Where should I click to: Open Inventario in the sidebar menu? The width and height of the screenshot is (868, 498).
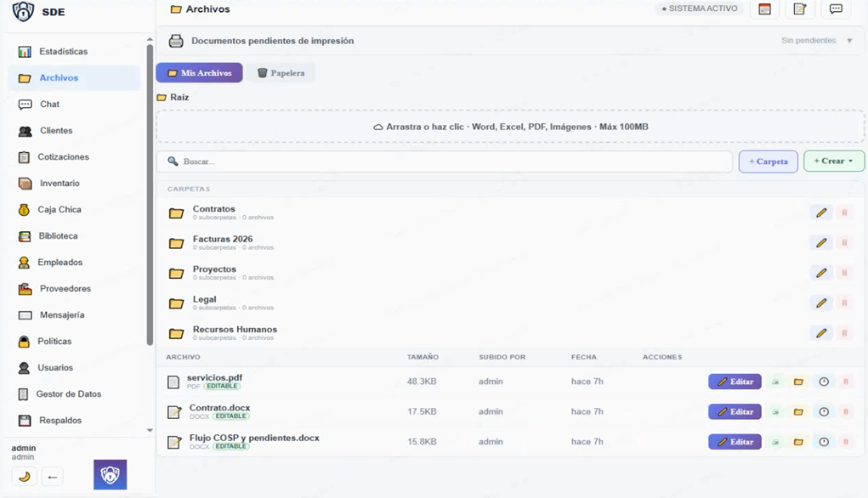point(60,184)
